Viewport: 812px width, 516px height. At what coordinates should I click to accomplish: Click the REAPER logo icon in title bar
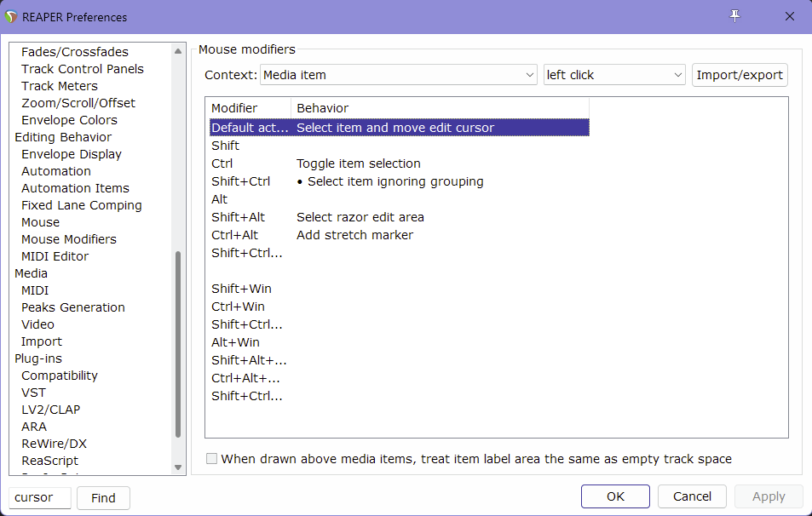click(x=11, y=16)
